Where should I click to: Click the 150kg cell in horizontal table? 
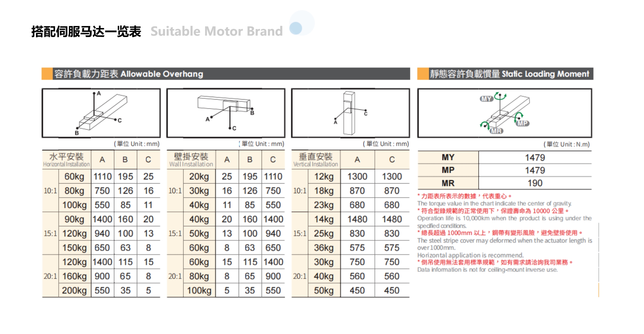74,248
